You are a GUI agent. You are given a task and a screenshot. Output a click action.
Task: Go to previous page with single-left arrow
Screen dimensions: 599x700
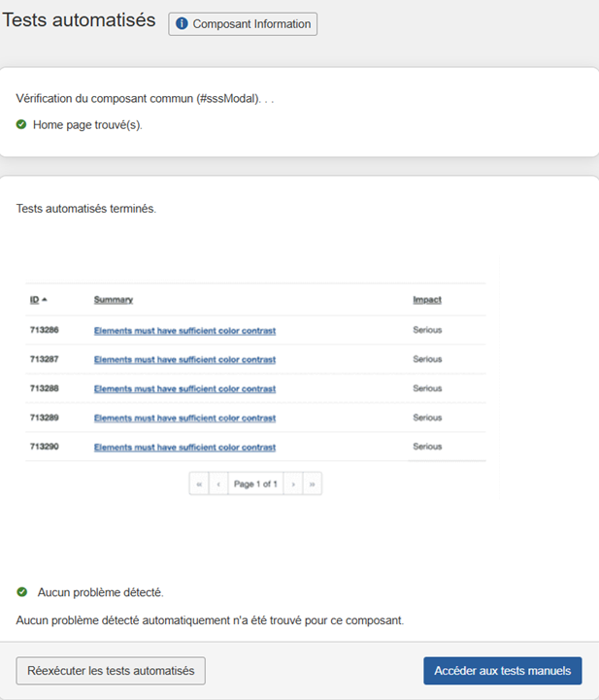(218, 483)
